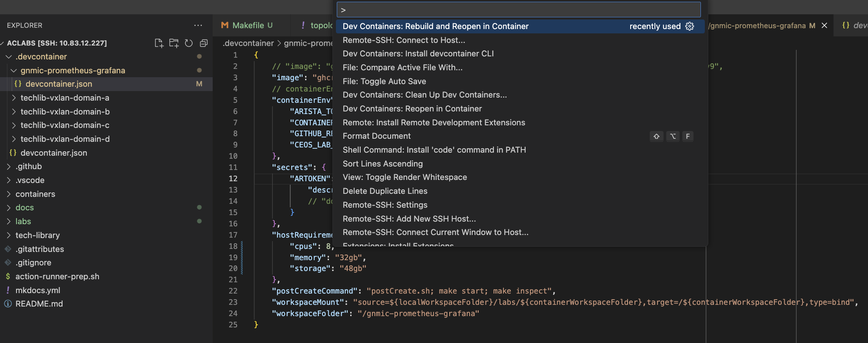Click the JSON icon of selected devcontainer.json
Image resolution: width=868 pixels, height=343 pixels.
pyautogui.click(x=18, y=84)
